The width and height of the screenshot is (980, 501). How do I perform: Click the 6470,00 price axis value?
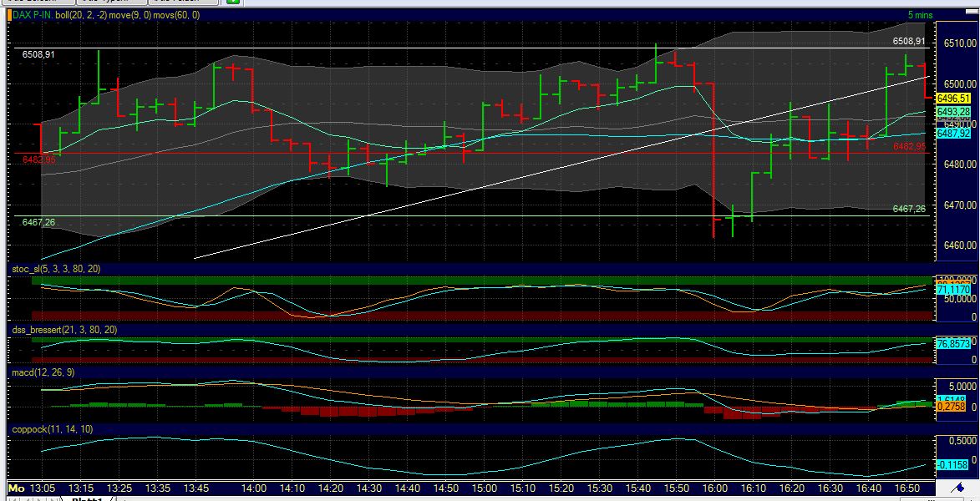click(x=960, y=205)
